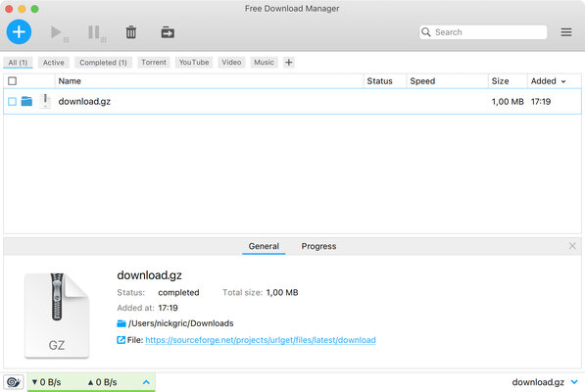Switch to the Progress tab
585x392 pixels.
[x=318, y=246]
